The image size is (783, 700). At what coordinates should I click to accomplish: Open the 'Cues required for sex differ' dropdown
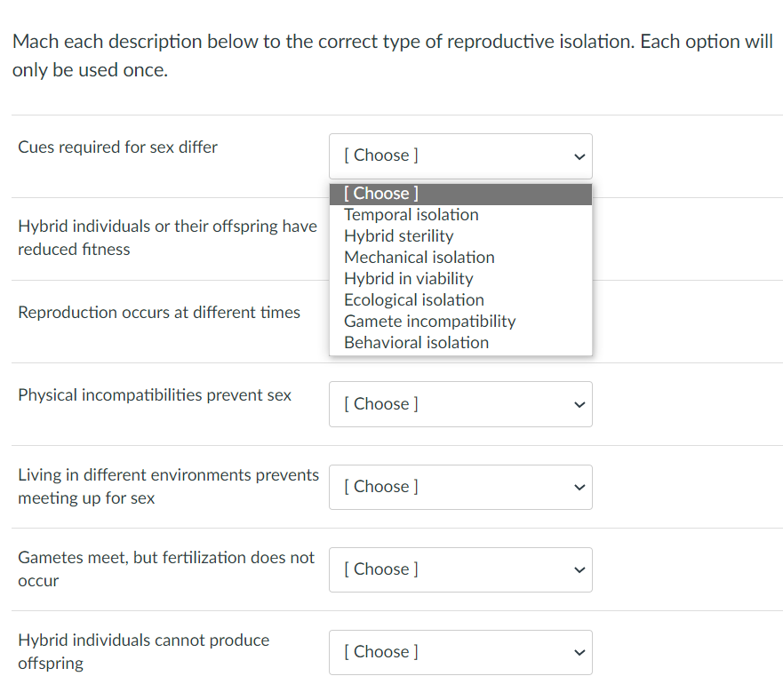point(459,155)
